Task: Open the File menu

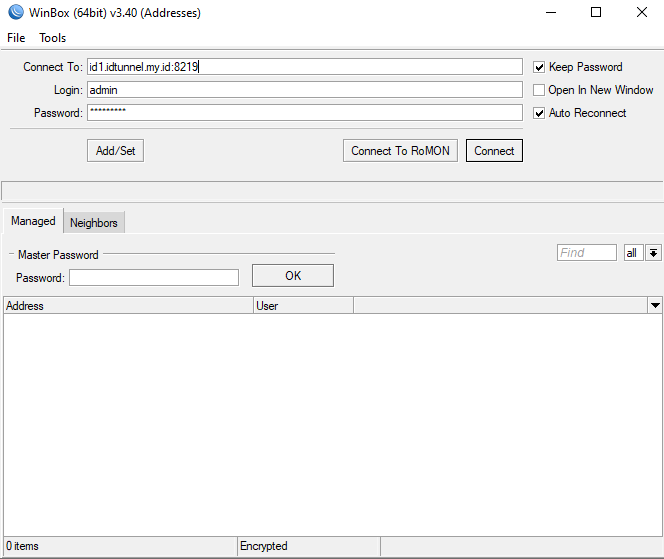Action: [x=16, y=38]
